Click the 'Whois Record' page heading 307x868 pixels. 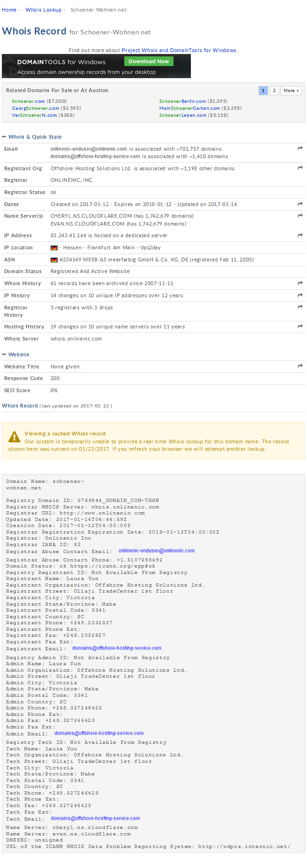point(34,31)
